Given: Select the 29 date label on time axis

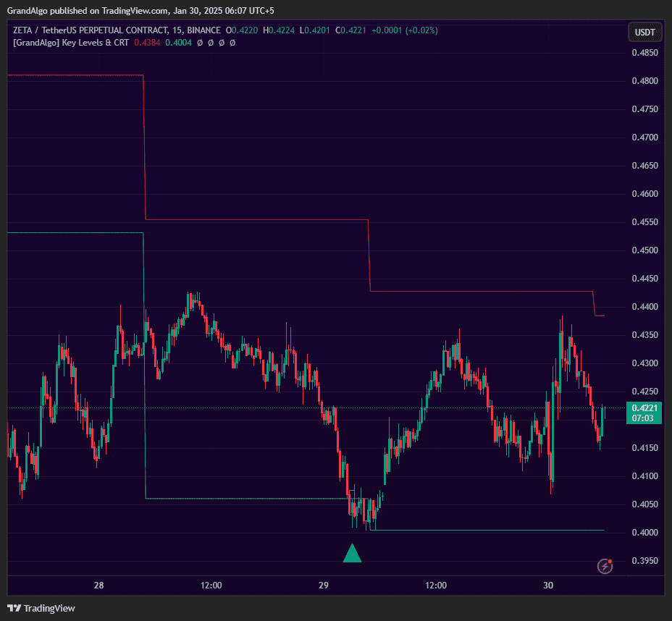Looking at the screenshot, I should click(x=324, y=586).
